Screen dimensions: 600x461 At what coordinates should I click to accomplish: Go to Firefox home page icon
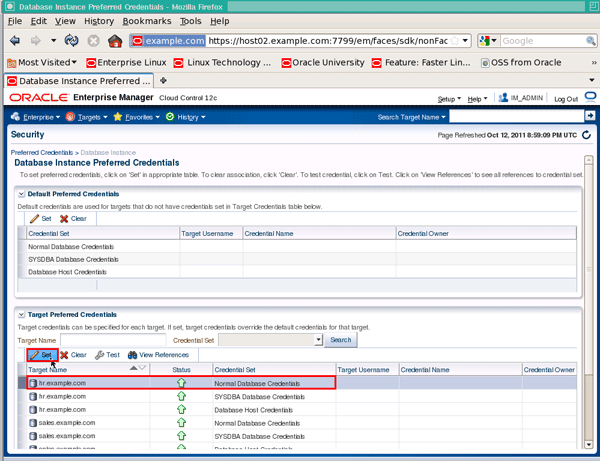point(116,41)
